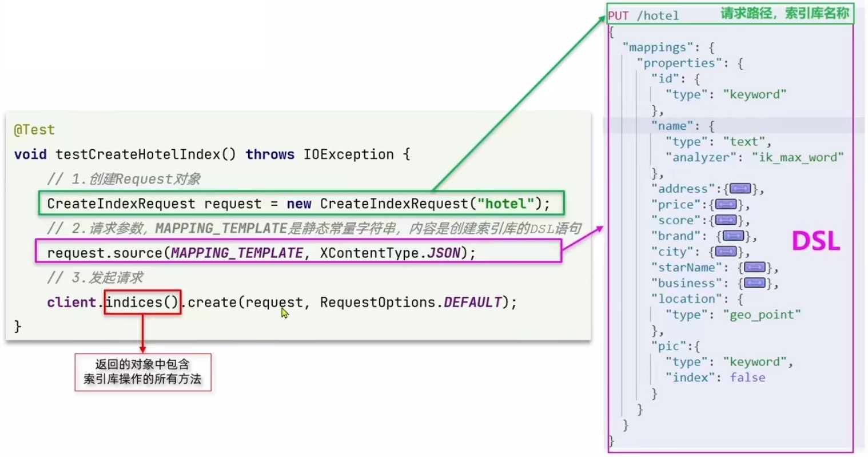This screenshot has height=457, width=868.
Task: Click the comment "3.发起请求"
Action: click(x=95, y=277)
